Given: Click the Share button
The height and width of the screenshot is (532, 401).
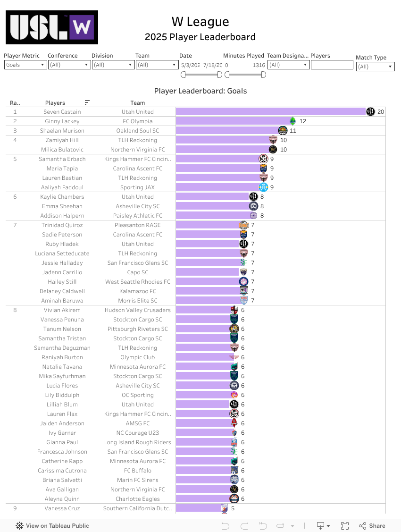Looking at the screenshot, I should tap(372, 526).
